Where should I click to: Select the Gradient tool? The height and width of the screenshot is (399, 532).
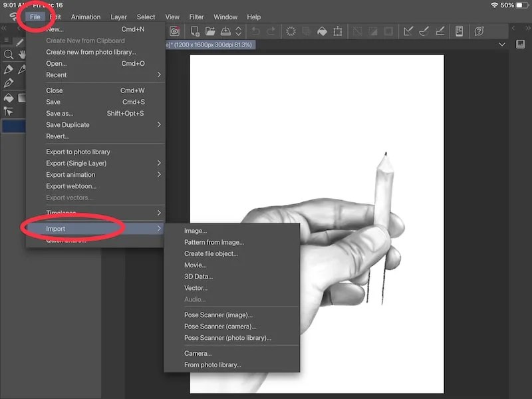[x=22, y=97]
